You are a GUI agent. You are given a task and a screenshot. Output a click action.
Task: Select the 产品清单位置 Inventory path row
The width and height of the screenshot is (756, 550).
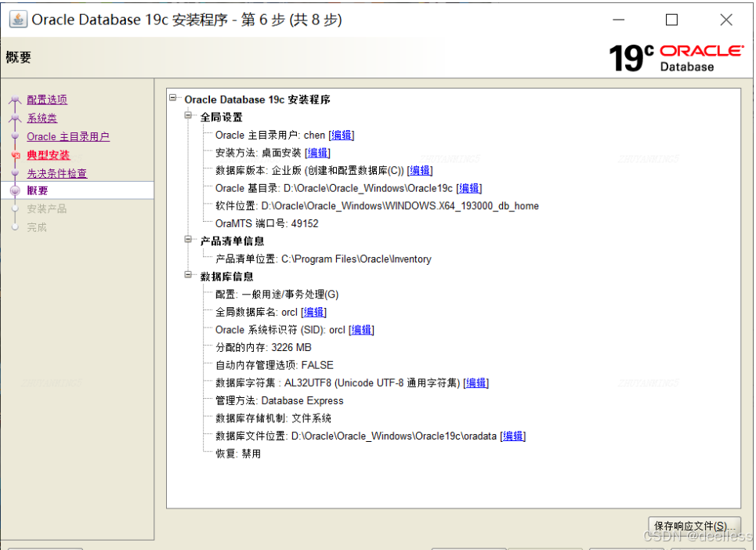tap(324, 259)
